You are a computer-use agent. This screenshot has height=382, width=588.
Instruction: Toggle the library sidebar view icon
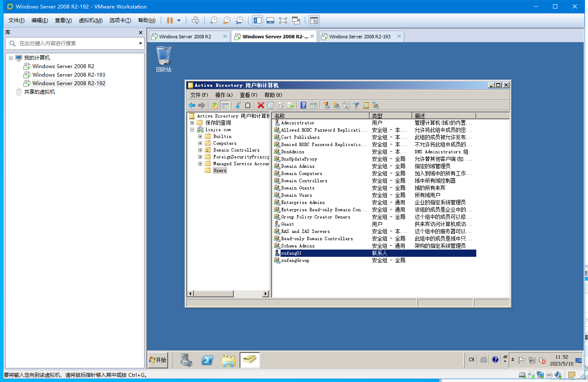(x=258, y=20)
